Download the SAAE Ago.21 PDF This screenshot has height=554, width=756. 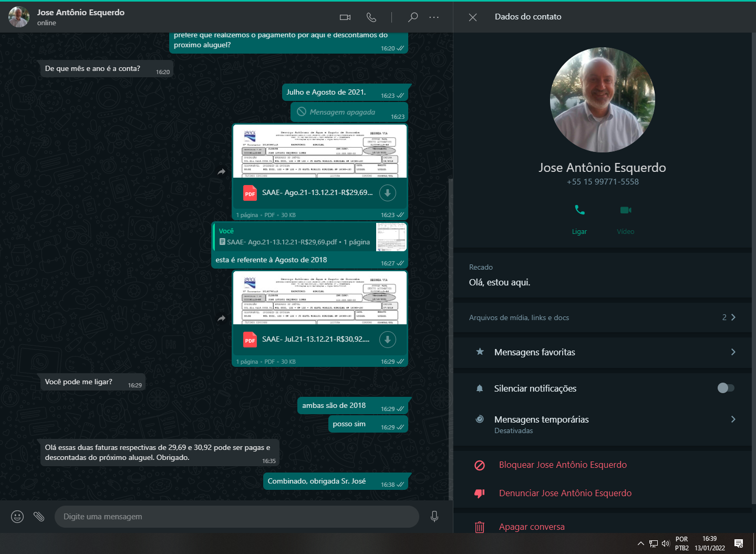point(388,193)
